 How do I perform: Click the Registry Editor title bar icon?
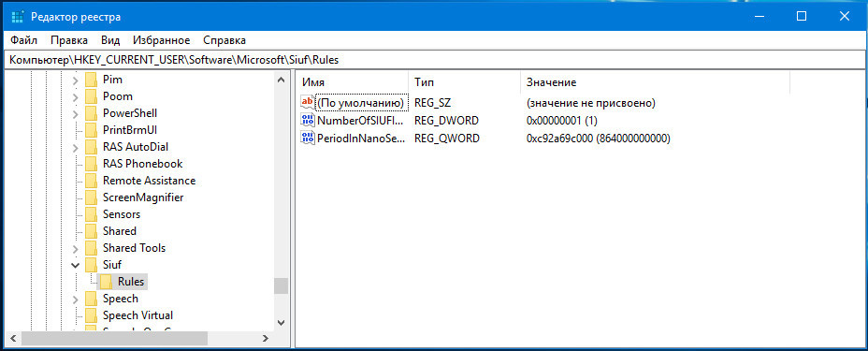[18, 17]
